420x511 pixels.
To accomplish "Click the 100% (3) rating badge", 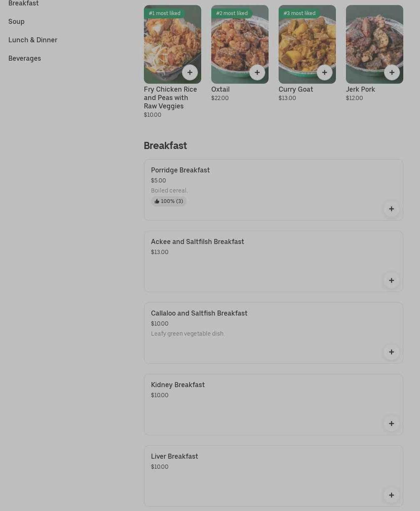I will pyautogui.click(x=169, y=201).
